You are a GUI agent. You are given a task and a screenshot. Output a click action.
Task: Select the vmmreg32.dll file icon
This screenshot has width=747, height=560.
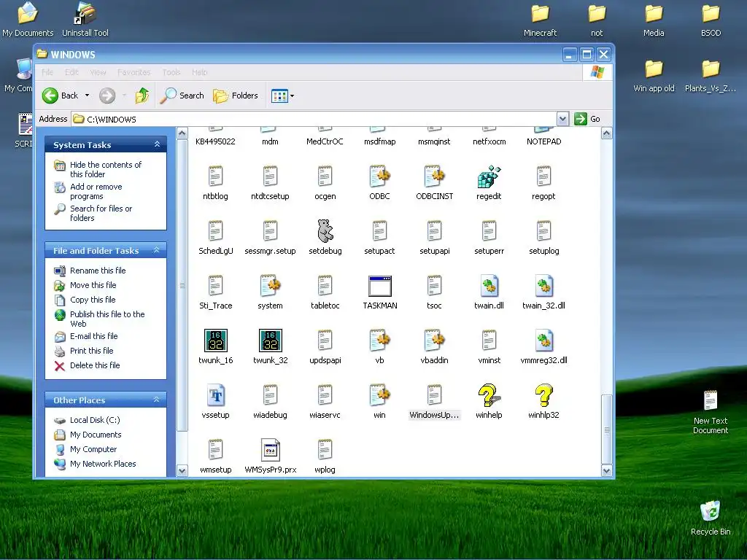click(543, 341)
